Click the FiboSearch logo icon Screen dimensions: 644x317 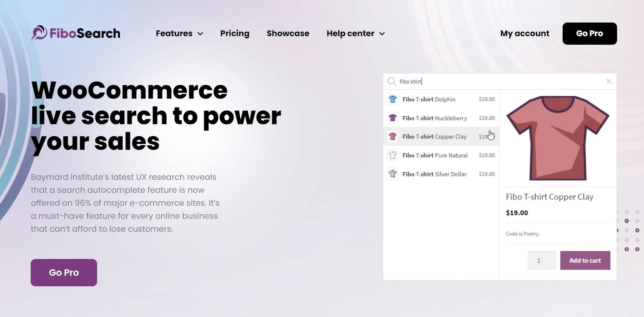coord(39,33)
